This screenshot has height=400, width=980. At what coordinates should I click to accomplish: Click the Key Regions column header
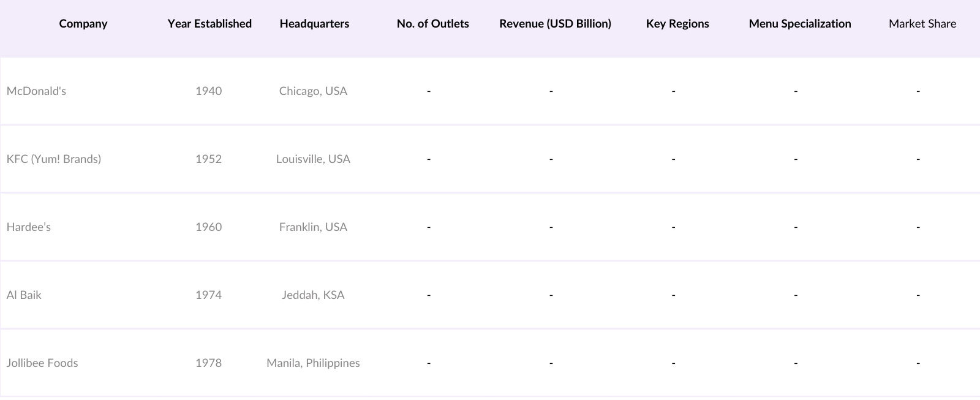click(x=677, y=24)
